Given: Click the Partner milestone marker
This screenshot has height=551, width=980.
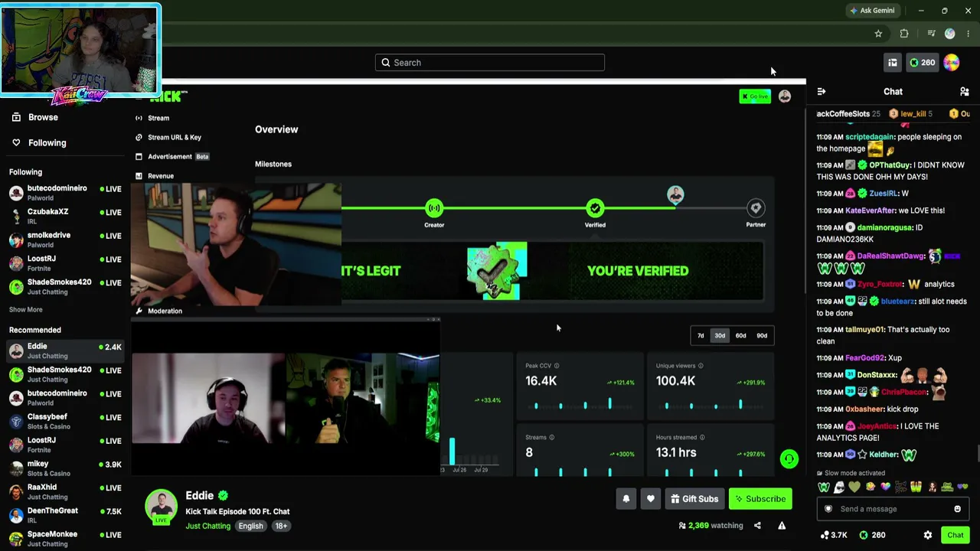Looking at the screenshot, I should [756, 208].
